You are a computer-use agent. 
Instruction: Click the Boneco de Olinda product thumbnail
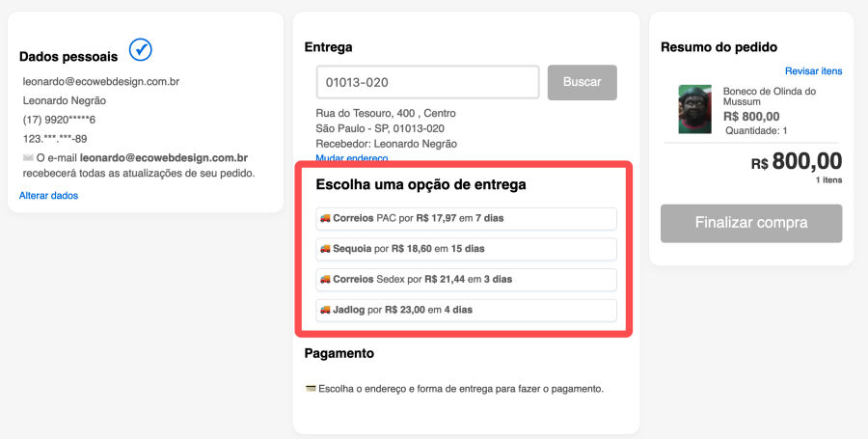point(694,109)
